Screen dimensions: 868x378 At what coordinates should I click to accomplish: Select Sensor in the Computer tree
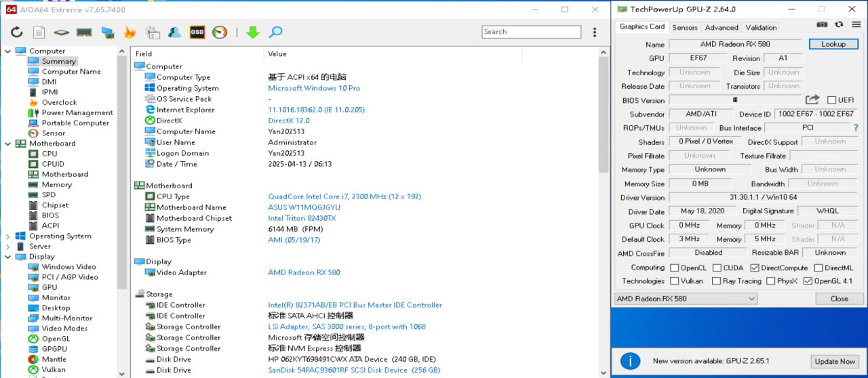coord(54,133)
